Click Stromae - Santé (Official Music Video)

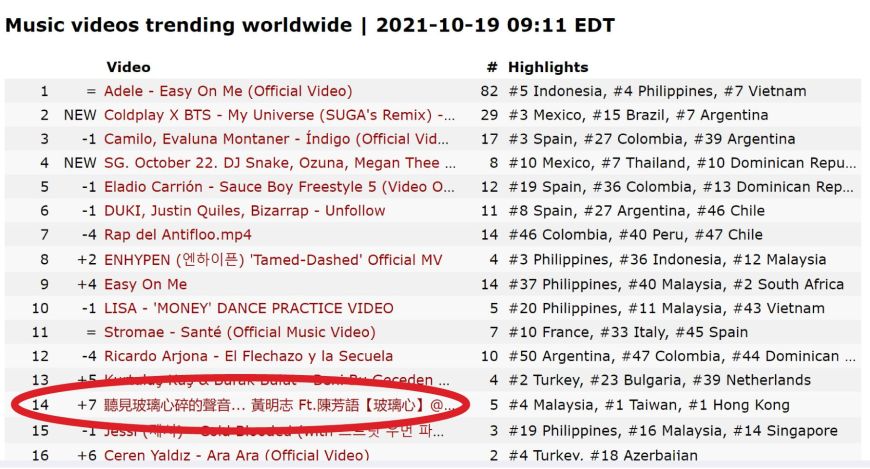point(240,332)
